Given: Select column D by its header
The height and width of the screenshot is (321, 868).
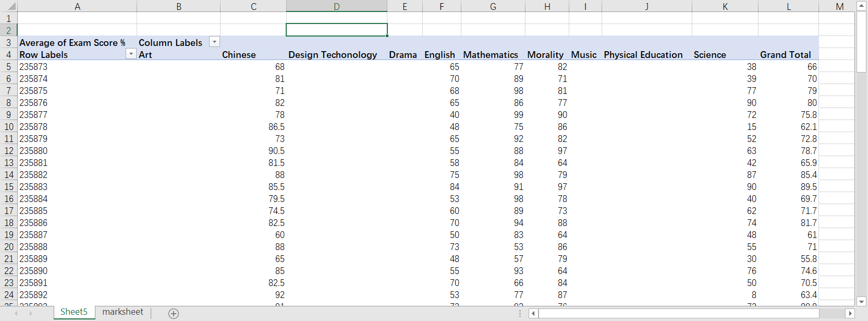Looking at the screenshot, I should 336,6.
